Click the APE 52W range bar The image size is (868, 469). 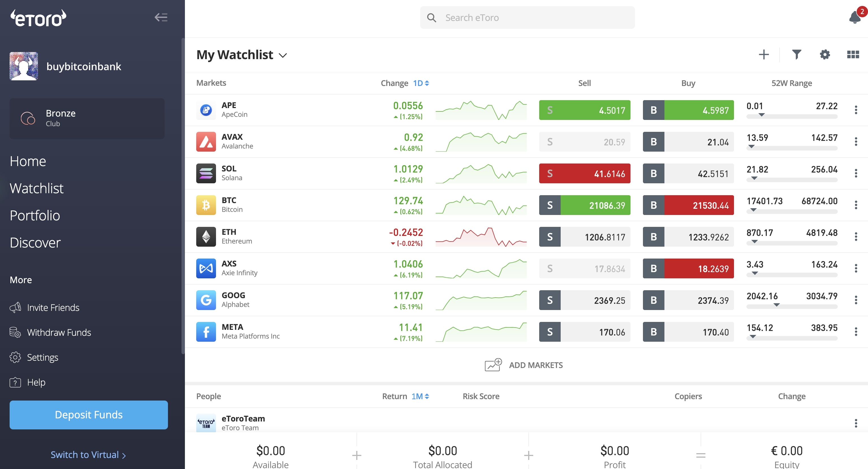(x=792, y=116)
